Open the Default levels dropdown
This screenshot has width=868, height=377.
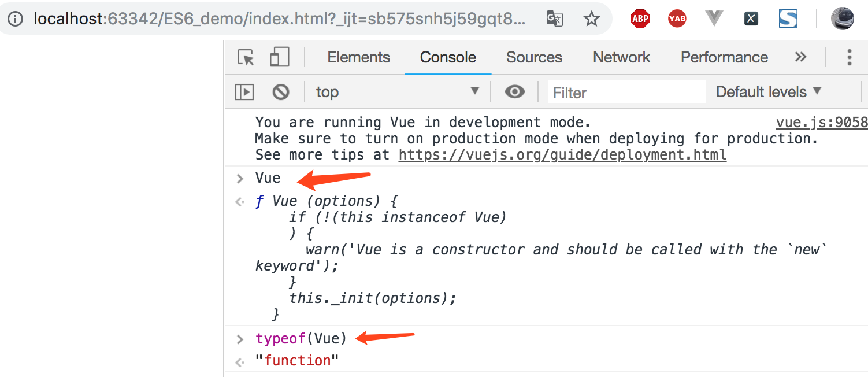768,92
